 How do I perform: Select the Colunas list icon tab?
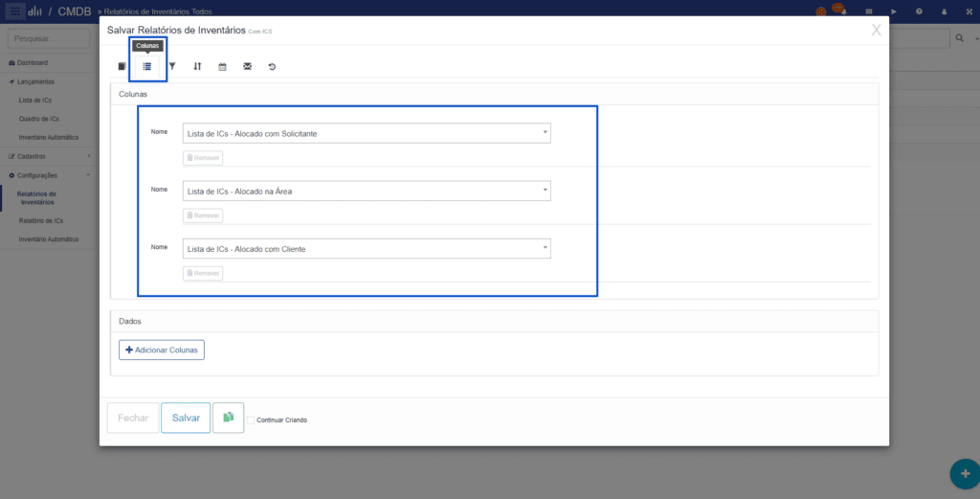pyautogui.click(x=146, y=66)
